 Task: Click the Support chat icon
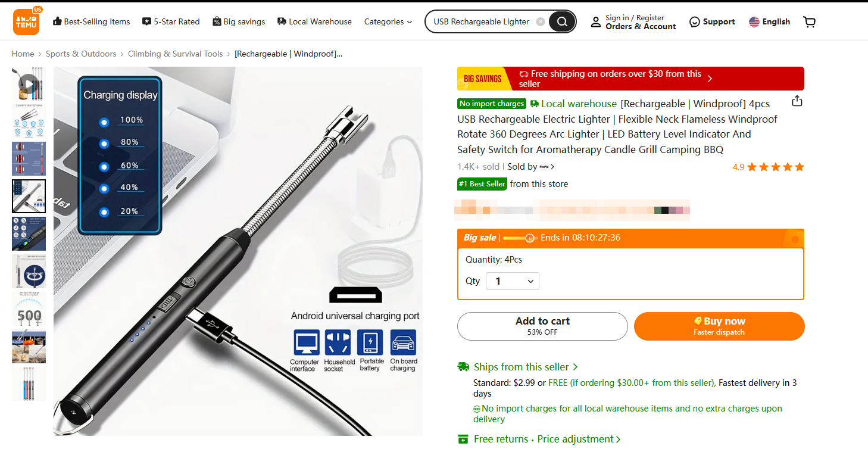[x=694, y=22]
